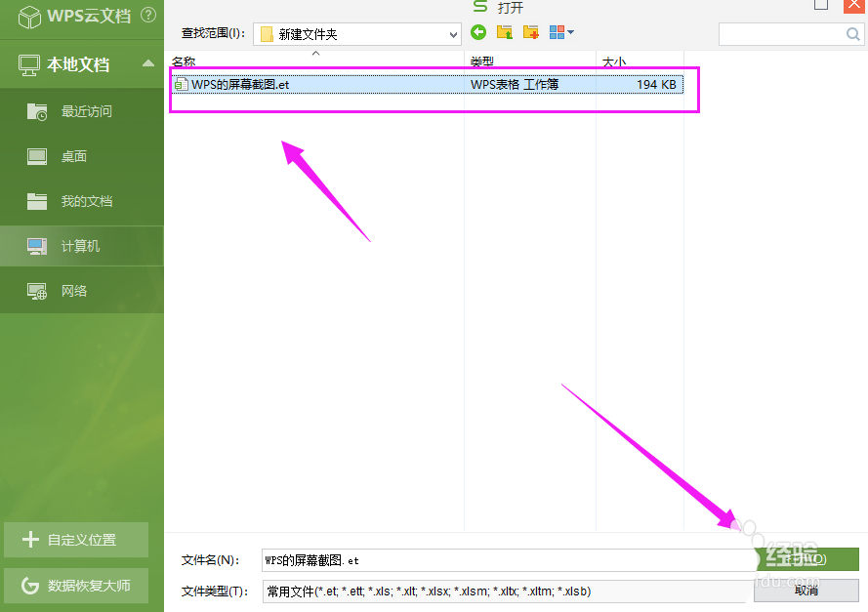Click the 194 KB size cell
The width and height of the screenshot is (868, 612).
(656, 85)
